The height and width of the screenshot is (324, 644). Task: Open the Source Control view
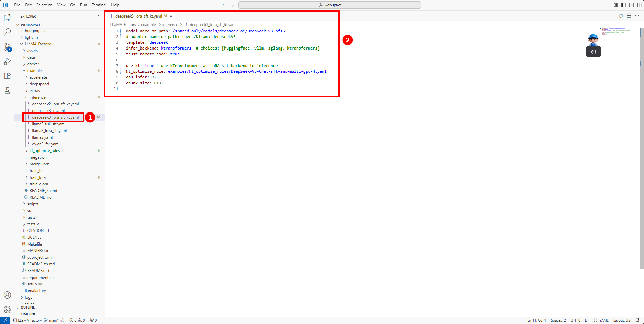coord(7,47)
